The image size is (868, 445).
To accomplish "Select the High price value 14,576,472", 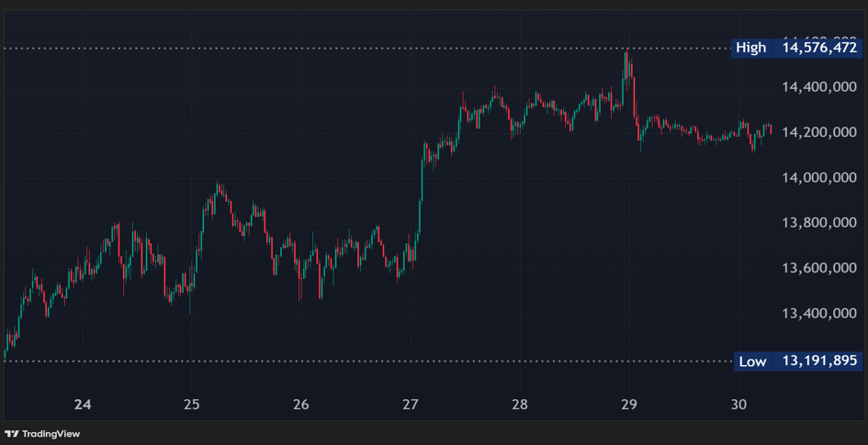I will point(818,48).
